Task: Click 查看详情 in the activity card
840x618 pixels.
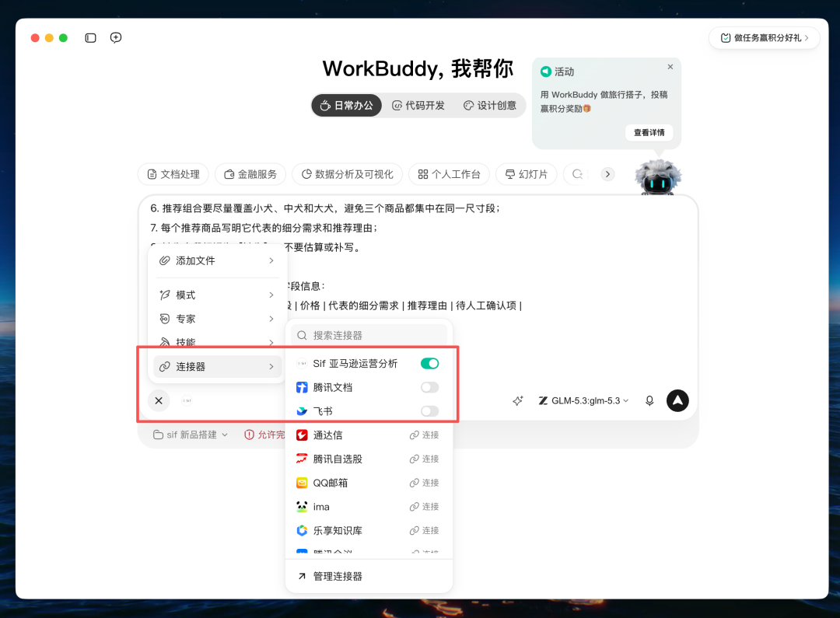Action: (649, 132)
